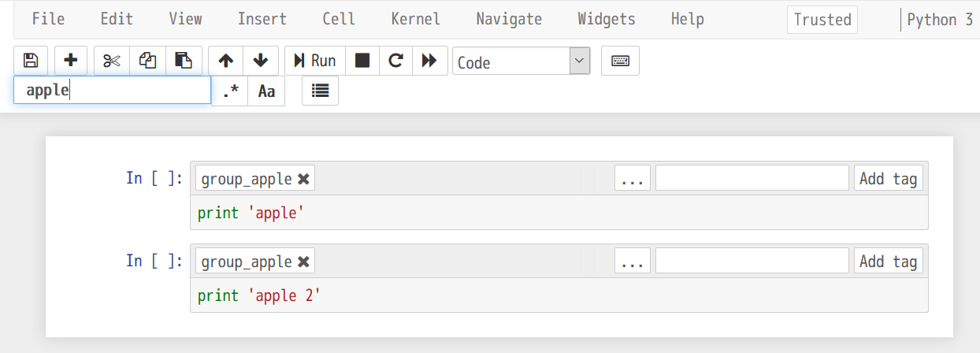Viewport: 980px width, 353px height.
Task: Insert a new cell with plus icon
Action: tap(71, 61)
